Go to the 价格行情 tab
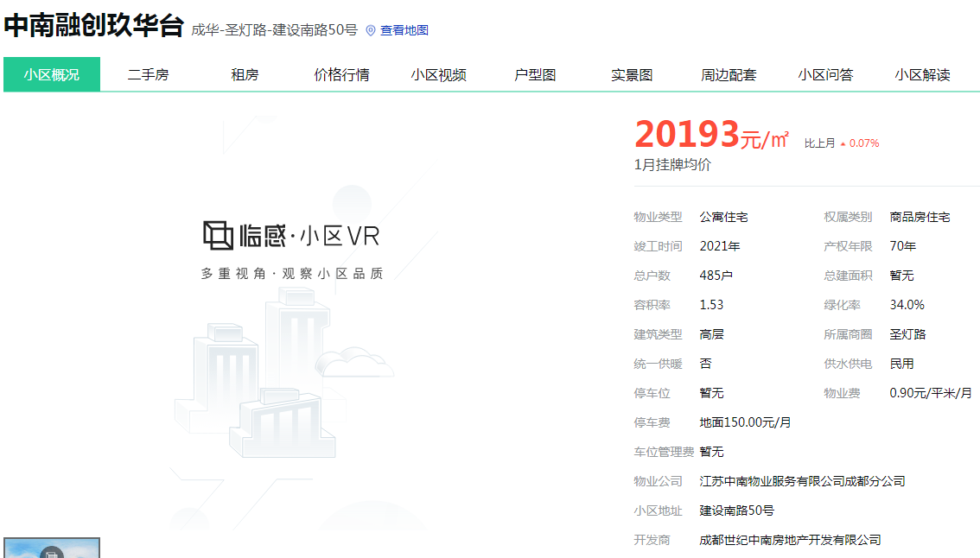The width and height of the screenshot is (980, 558). [342, 74]
